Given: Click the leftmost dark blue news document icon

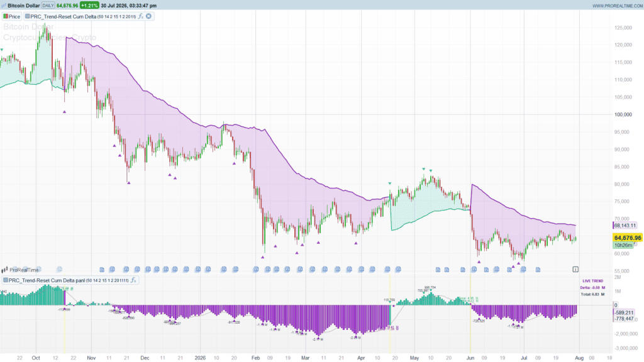Looking at the screenshot, I should (x=102, y=270).
